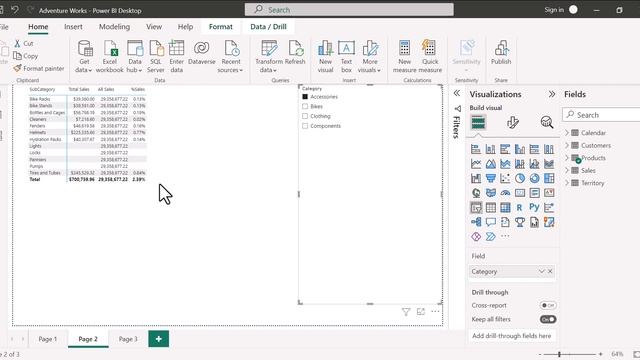This screenshot has width=640, height=360.
Task: Check Bikes in Category slicer
Action: click(x=305, y=107)
